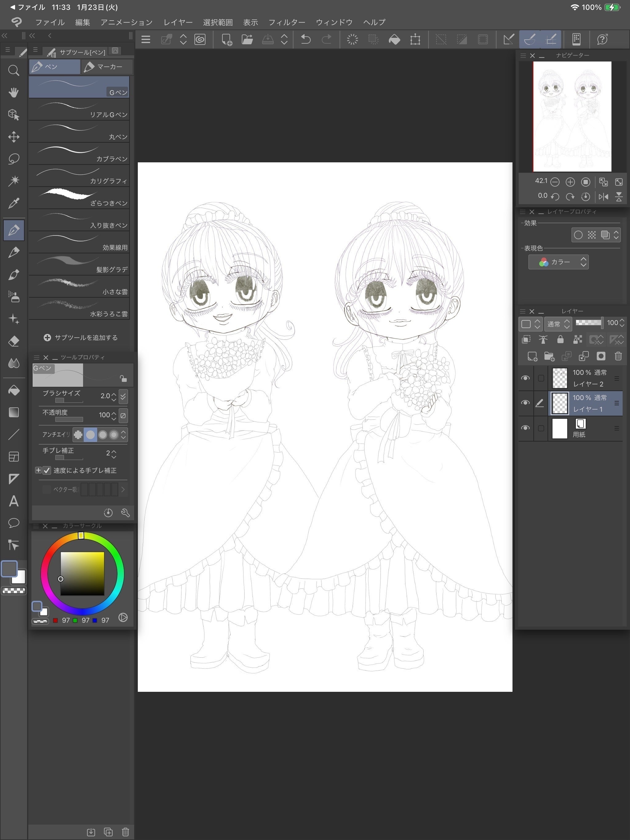Select the Eyedropper tool
The height and width of the screenshot is (840, 630).
[x=14, y=203]
